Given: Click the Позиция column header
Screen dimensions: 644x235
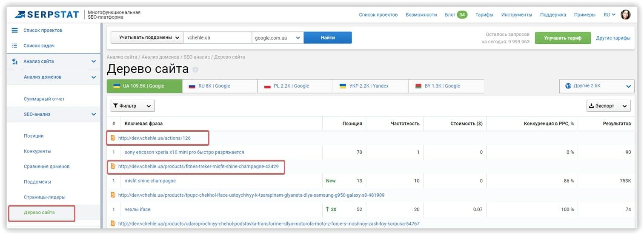Looking at the screenshot, I should tap(352, 123).
